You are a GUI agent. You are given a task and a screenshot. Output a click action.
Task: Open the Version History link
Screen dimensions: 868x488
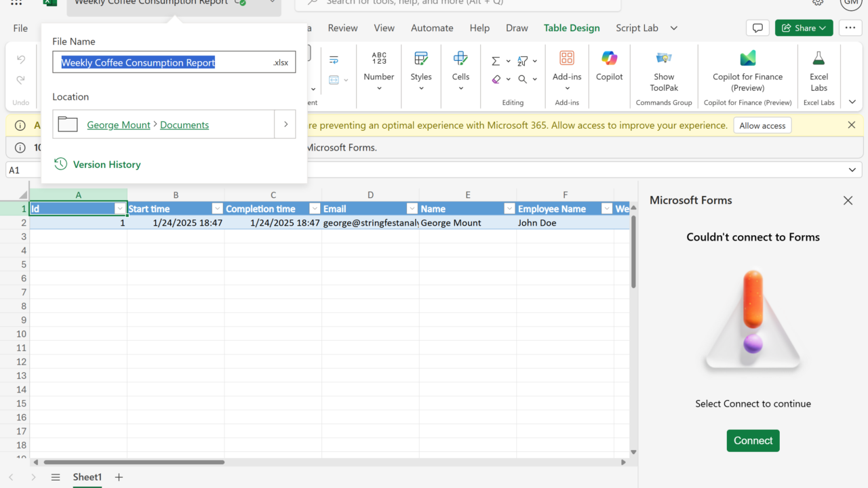(106, 165)
